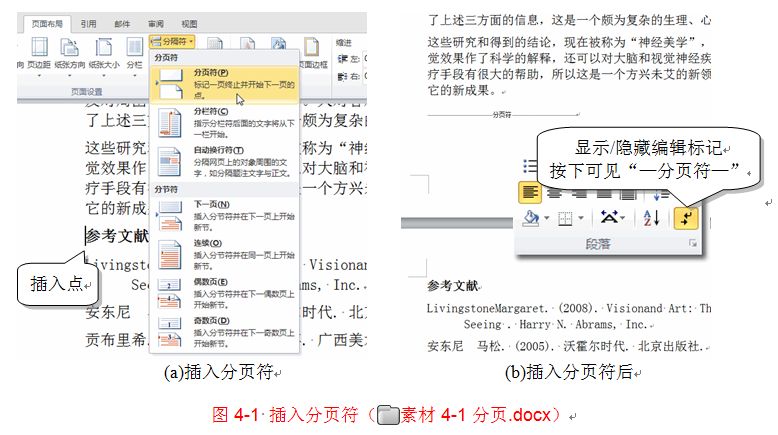
Task: Select 下一页(N) section break
Action: [x=224, y=216]
